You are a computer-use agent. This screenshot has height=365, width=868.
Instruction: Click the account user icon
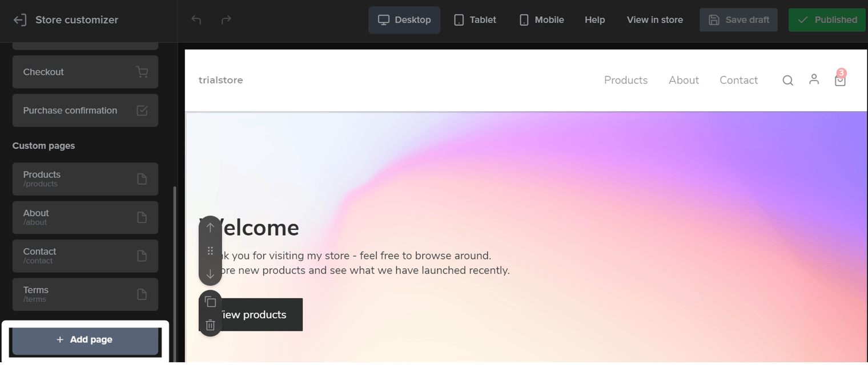(814, 79)
